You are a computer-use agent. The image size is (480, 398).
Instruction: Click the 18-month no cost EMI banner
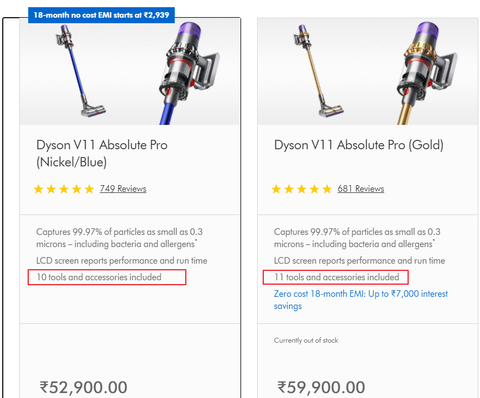[101, 15]
